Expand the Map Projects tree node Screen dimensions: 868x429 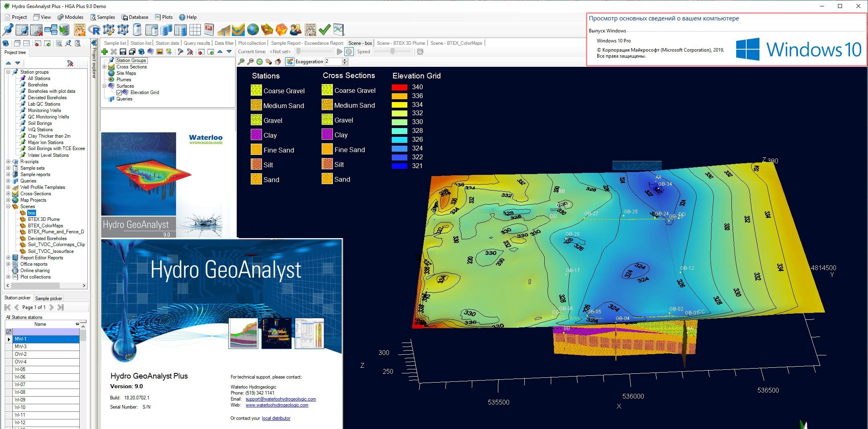coord(8,200)
